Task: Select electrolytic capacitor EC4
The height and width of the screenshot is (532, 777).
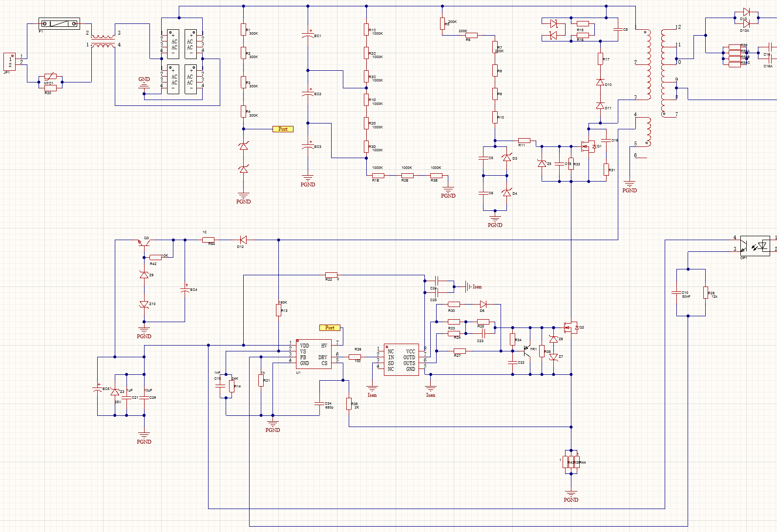Action: (x=185, y=289)
